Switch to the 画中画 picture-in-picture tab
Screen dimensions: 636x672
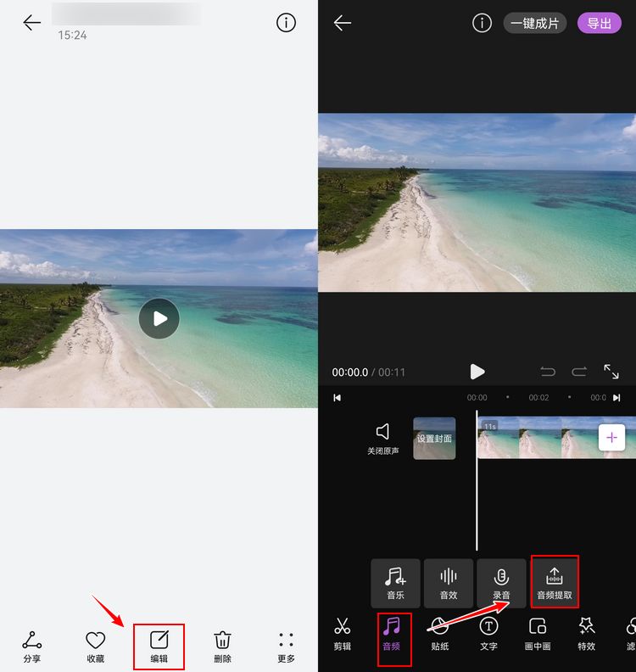coord(538,635)
